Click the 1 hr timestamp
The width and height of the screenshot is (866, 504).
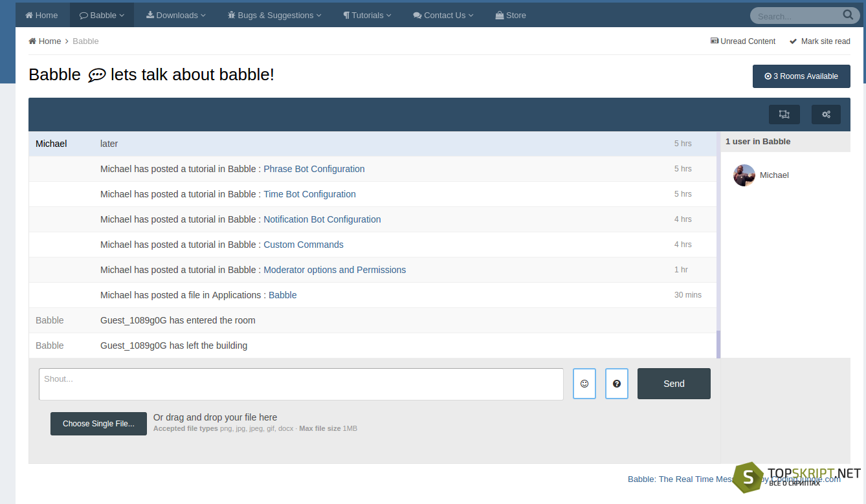681,270
